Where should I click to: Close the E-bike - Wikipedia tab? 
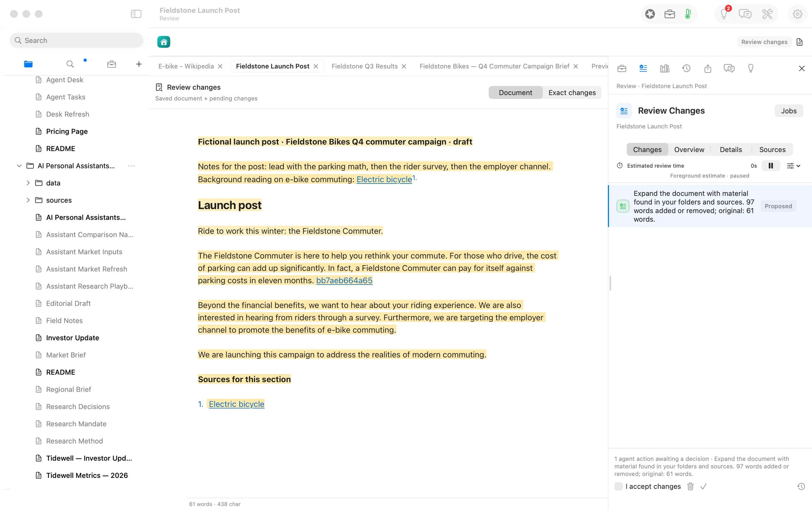220,66
